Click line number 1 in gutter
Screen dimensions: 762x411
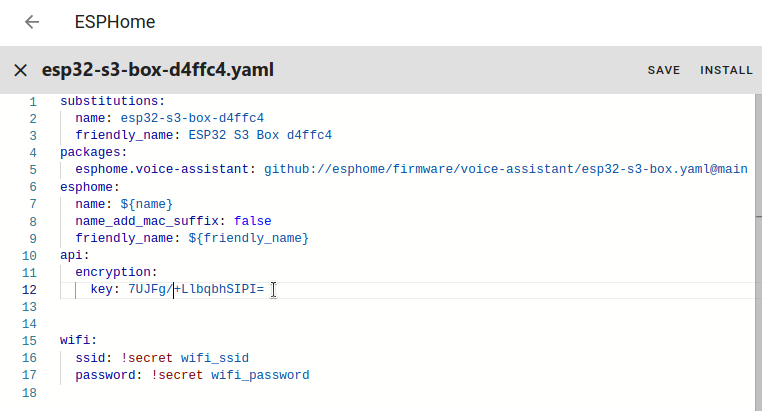click(33, 101)
